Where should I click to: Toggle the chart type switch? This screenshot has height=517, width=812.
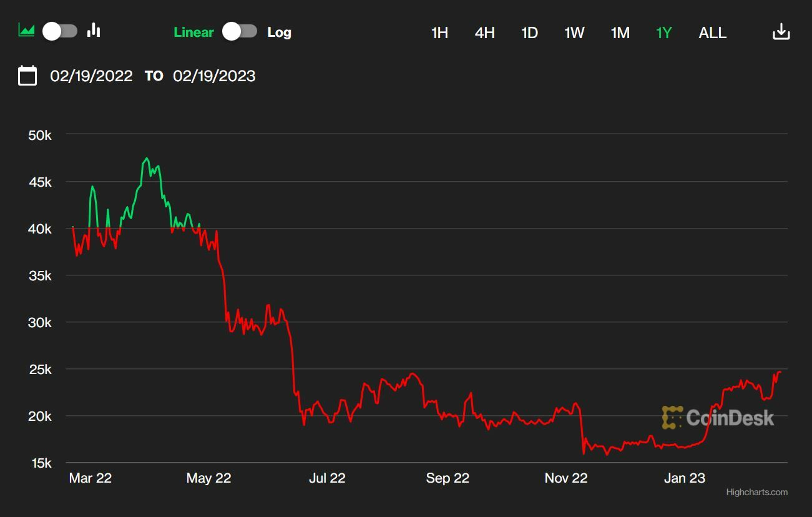click(x=60, y=31)
